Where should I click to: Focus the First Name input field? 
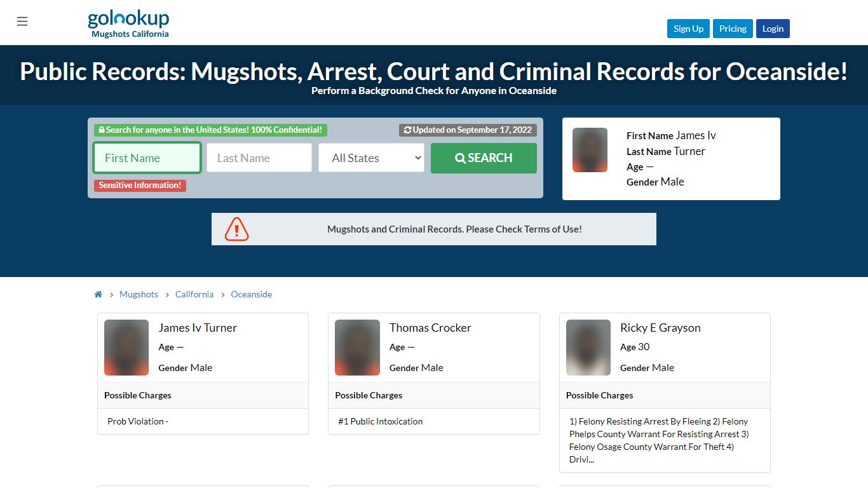pos(147,158)
